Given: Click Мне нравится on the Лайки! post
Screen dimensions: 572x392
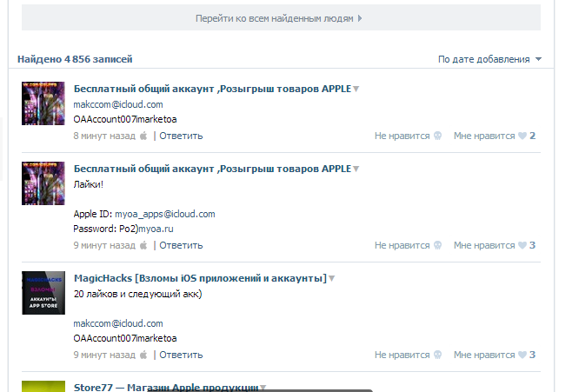Looking at the screenshot, I should click(x=484, y=245).
